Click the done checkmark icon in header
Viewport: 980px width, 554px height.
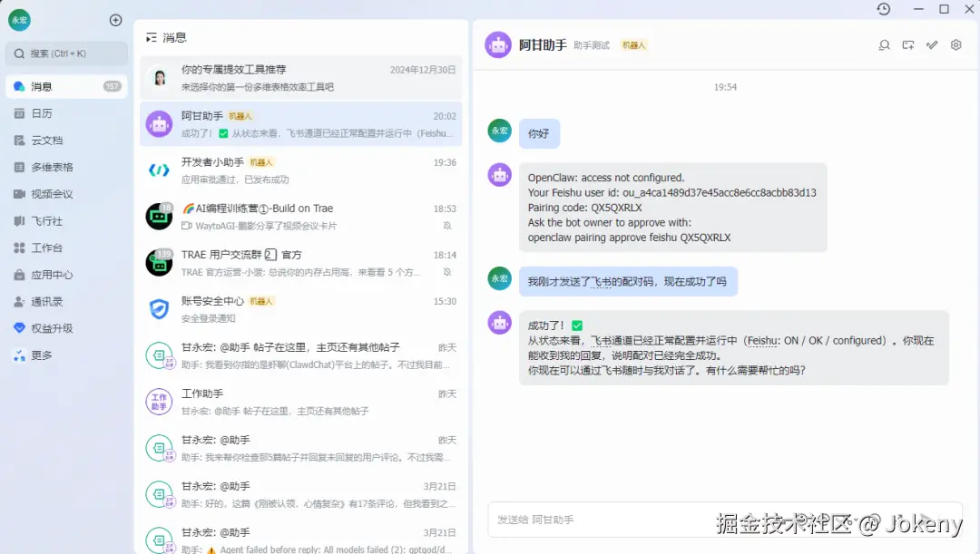932,45
